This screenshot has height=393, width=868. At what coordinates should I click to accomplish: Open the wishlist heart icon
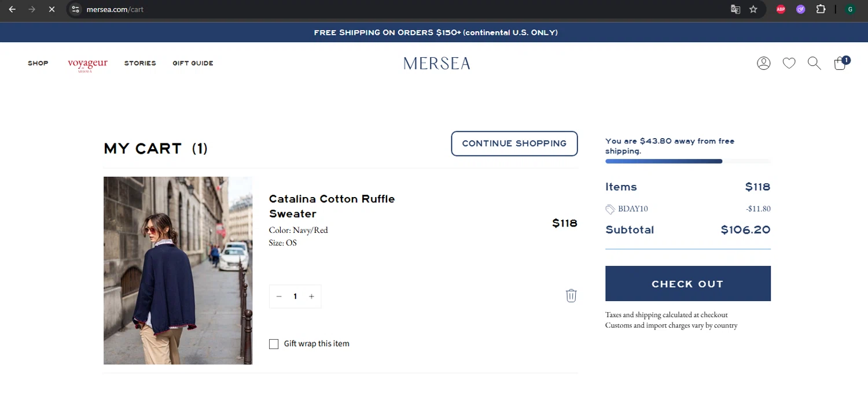click(789, 63)
